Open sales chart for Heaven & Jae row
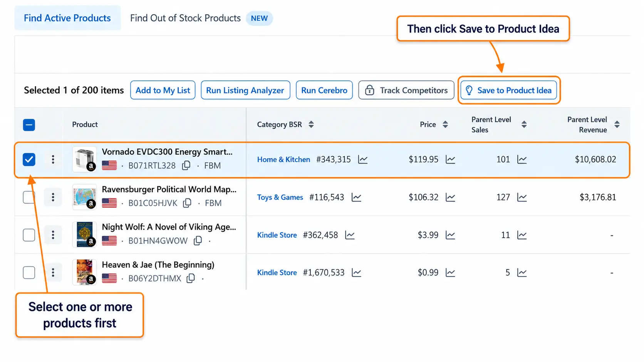This screenshot has width=644, height=362. [522, 273]
